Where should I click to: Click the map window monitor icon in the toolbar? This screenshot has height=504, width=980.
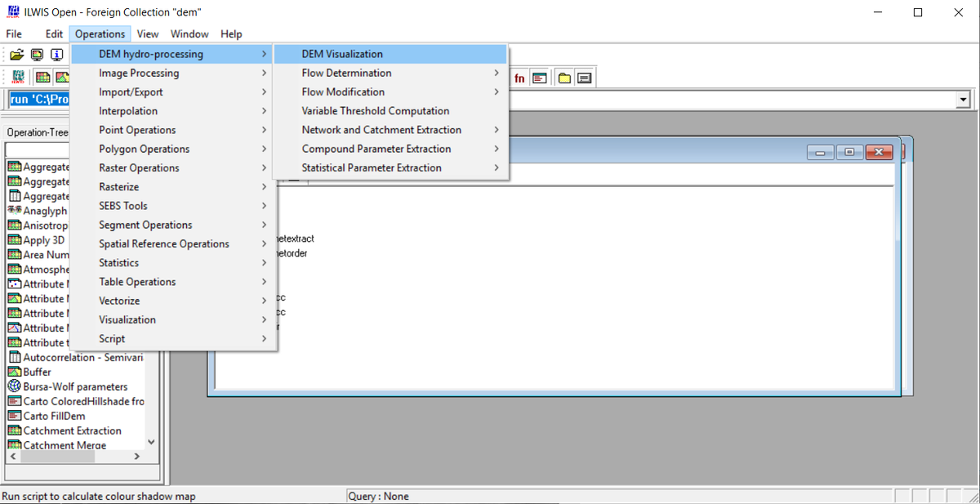point(36,54)
